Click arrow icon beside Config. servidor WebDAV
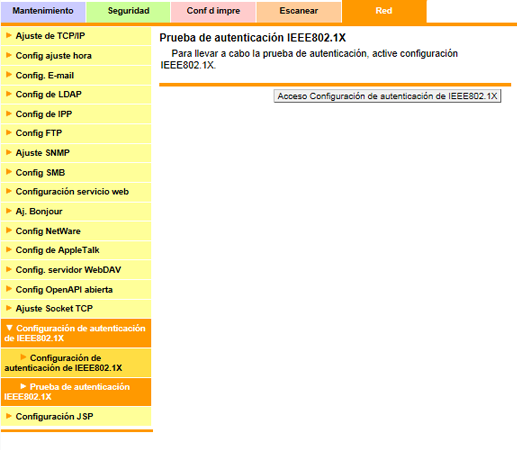 pyautogui.click(x=9, y=269)
